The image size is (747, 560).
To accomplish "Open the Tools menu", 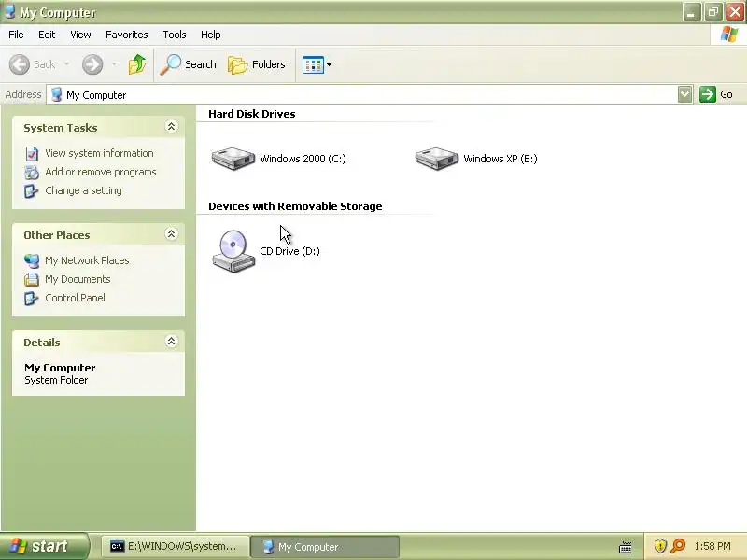I will (x=175, y=35).
